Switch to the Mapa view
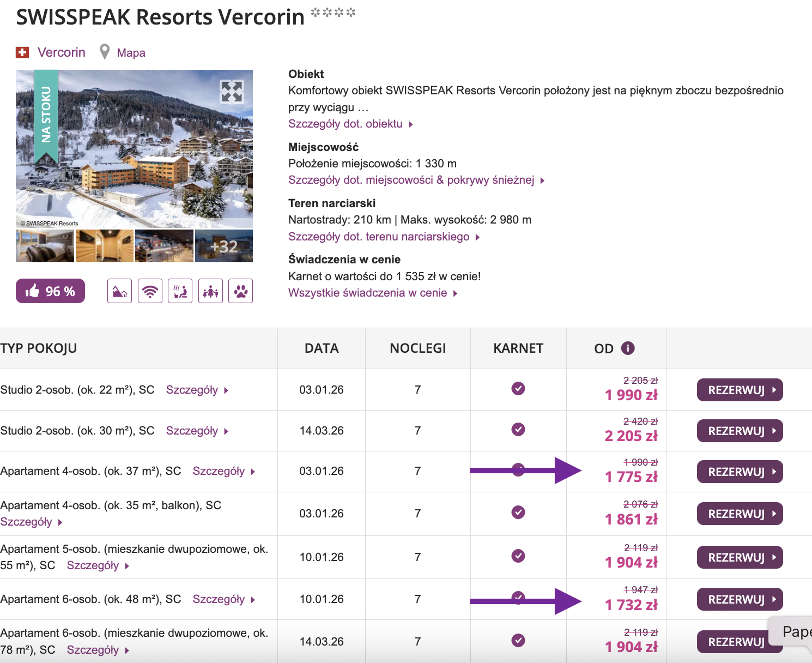This screenshot has width=812, height=663. 131,52
